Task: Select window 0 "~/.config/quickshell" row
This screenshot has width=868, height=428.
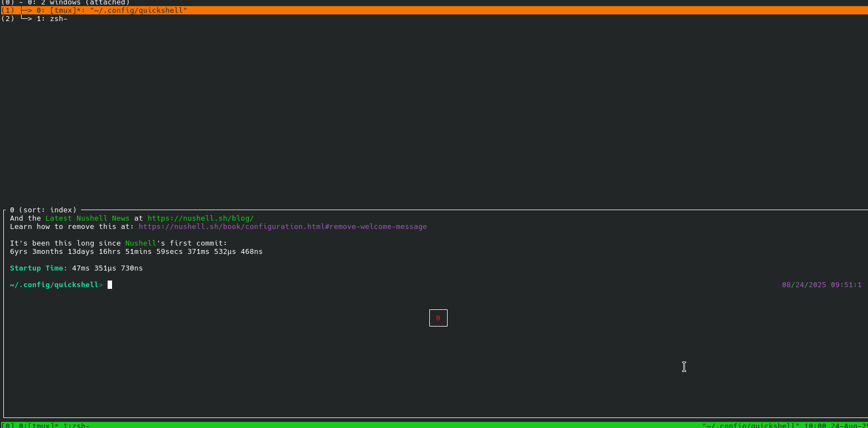Action: [434, 11]
